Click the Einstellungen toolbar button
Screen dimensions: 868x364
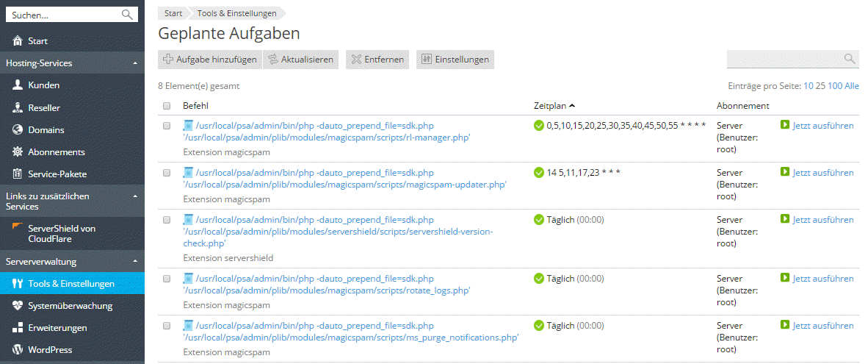click(x=455, y=60)
